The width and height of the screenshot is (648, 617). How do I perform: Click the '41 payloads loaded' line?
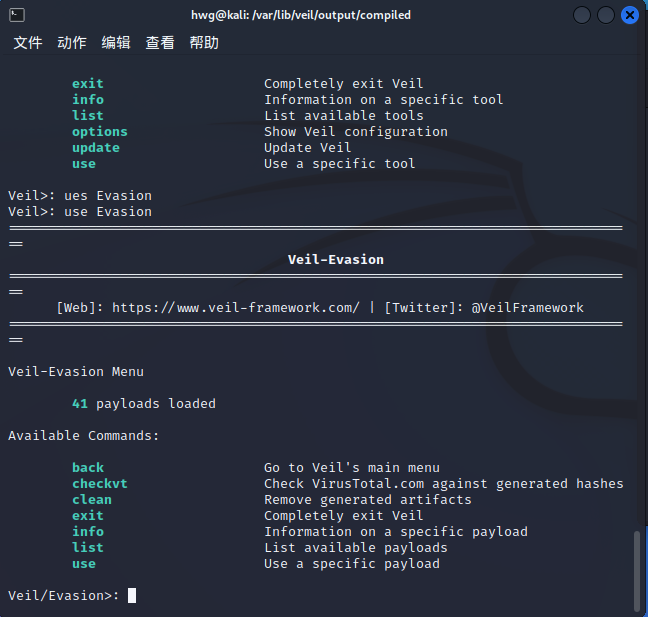click(144, 404)
